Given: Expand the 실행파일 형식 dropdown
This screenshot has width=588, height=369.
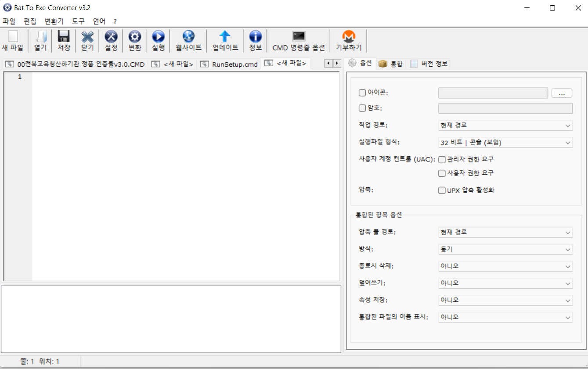Looking at the screenshot, I should point(505,143).
